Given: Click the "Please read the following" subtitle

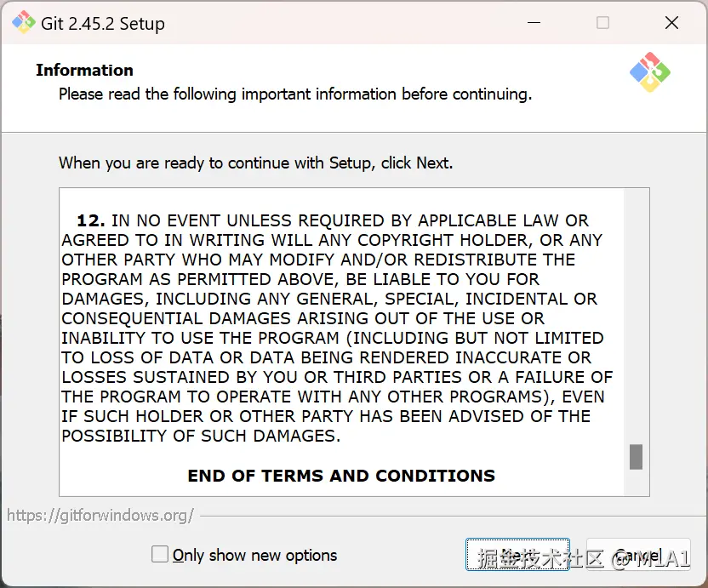Looking at the screenshot, I should pyautogui.click(x=294, y=94).
